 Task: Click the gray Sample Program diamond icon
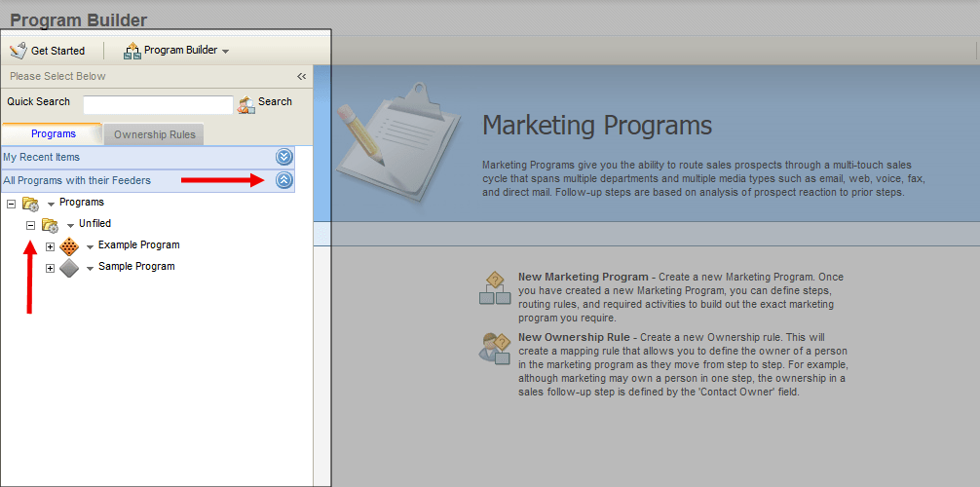69,268
